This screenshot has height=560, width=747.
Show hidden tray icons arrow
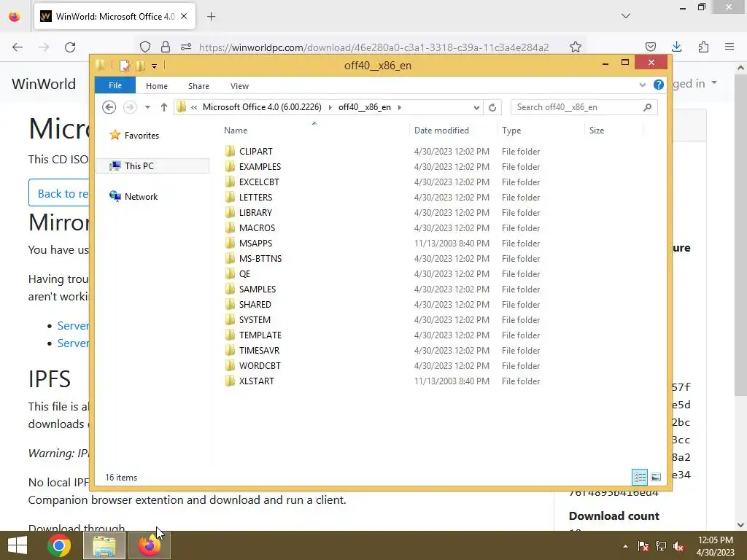(x=625, y=546)
